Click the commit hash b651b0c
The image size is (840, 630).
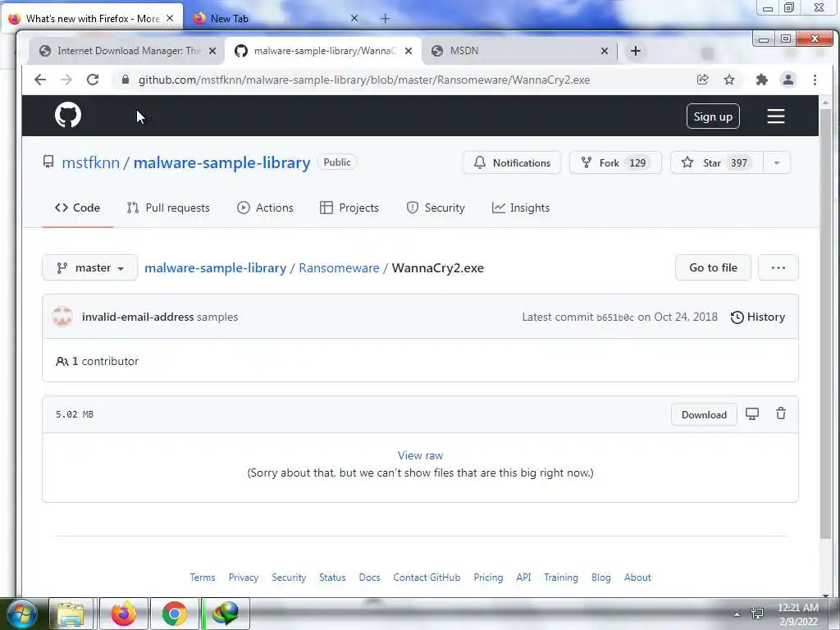coord(615,317)
